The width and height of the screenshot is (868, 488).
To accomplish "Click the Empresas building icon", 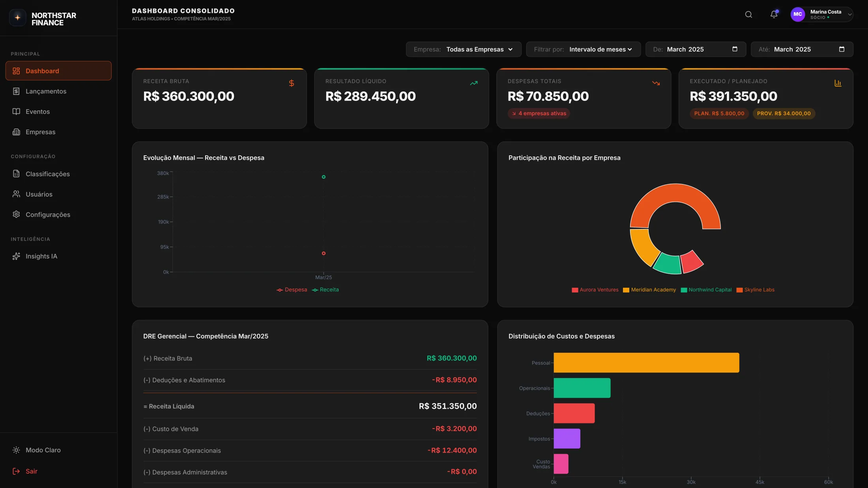I will [16, 132].
